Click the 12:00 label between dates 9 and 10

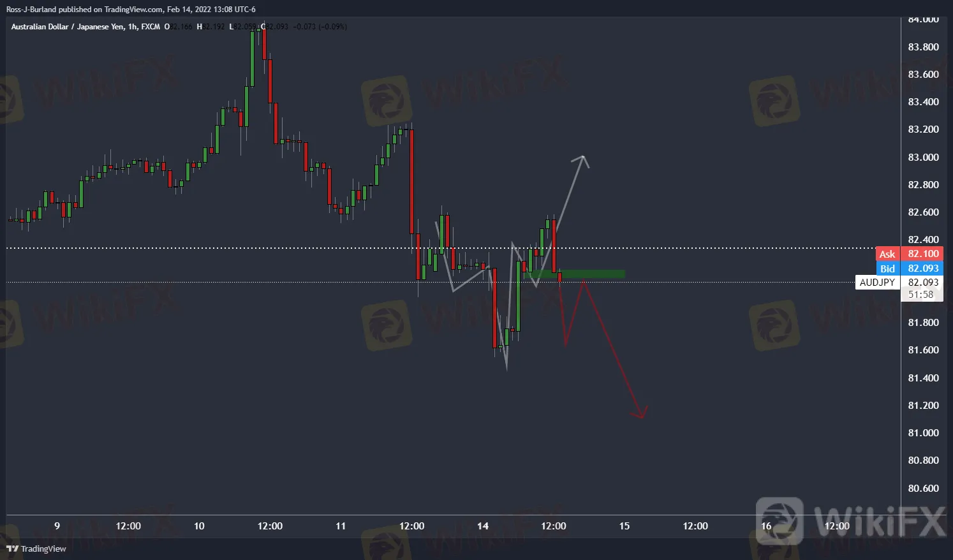(x=128, y=526)
